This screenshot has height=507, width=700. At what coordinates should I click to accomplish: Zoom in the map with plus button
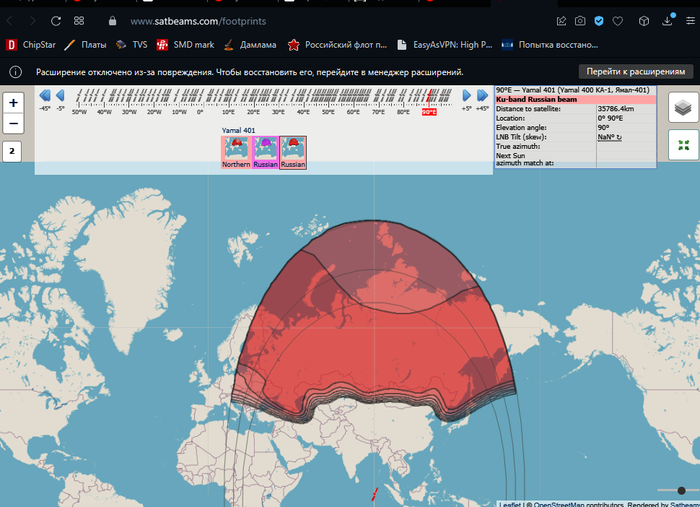point(13,103)
